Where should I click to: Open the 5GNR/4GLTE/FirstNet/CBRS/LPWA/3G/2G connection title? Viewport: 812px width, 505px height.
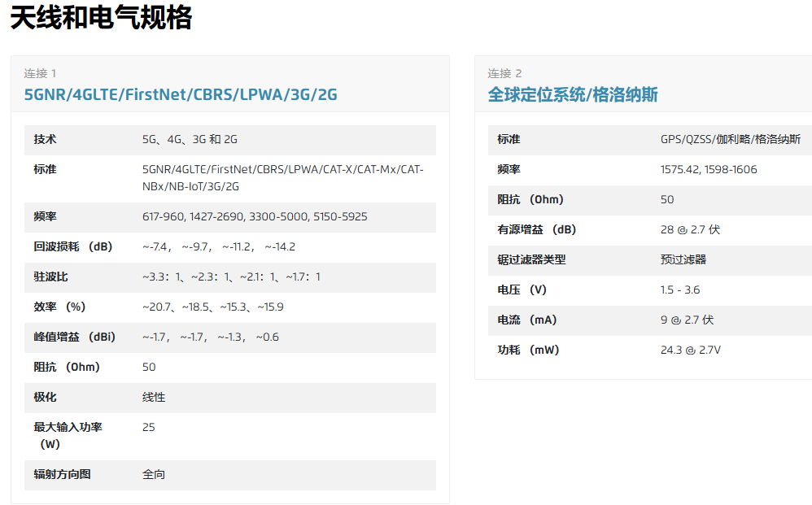tap(181, 94)
